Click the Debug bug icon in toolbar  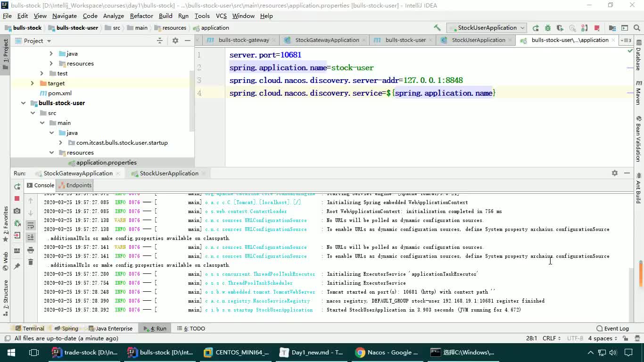pos(548,28)
